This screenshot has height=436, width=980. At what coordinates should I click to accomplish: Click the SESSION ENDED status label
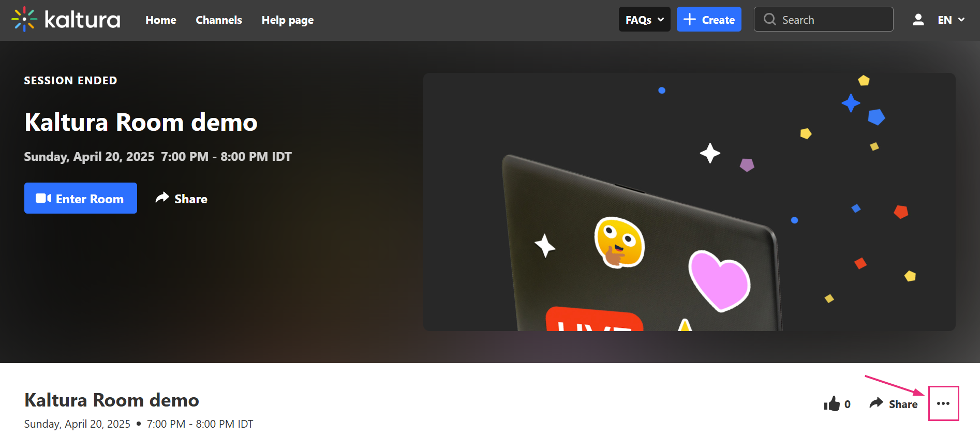click(70, 81)
